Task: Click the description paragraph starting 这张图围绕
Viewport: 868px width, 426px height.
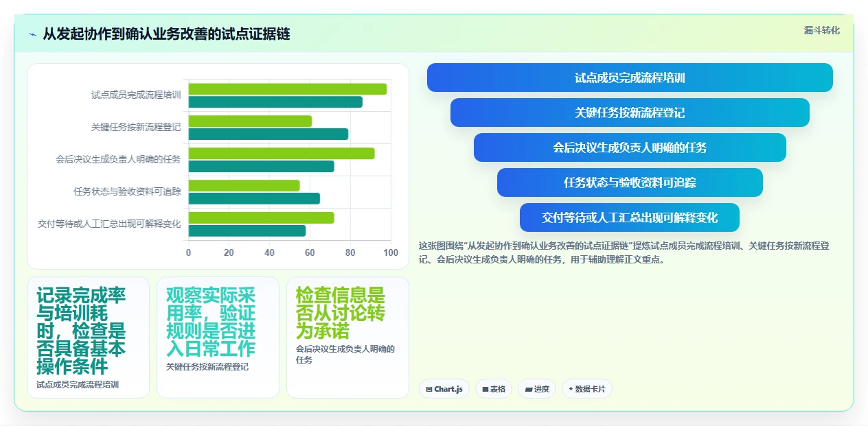Action: (x=625, y=252)
